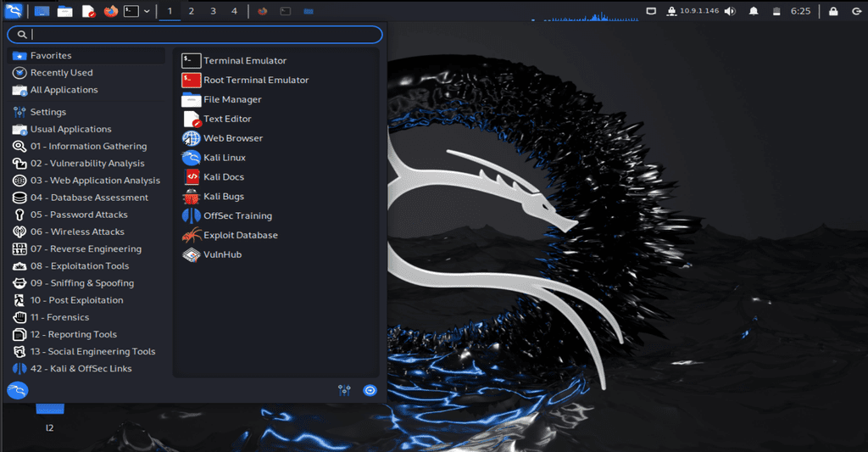Launch Root Terminal Emulator
The height and width of the screenshot is (452, 868).
pos(277,81)
